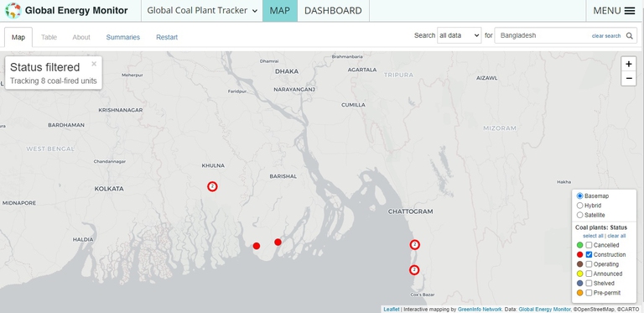This screenshot has width=644, height=313.
Task: Click the cluster marker below Chattogram
Action: 415,245
